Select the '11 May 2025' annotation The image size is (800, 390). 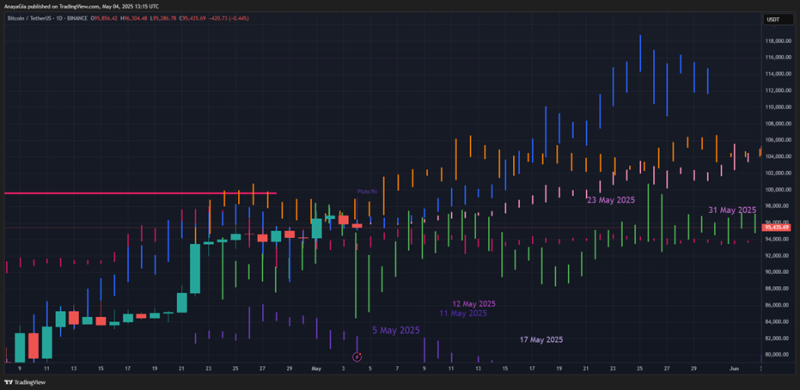[x=463, y=313]
